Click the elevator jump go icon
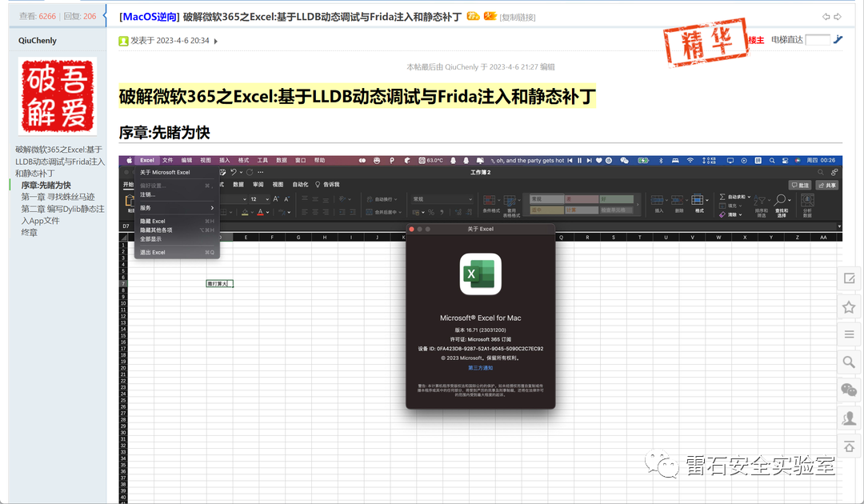The width and height of the screenshot is (864, 504). pyautogui.click(x=838, y=39)
